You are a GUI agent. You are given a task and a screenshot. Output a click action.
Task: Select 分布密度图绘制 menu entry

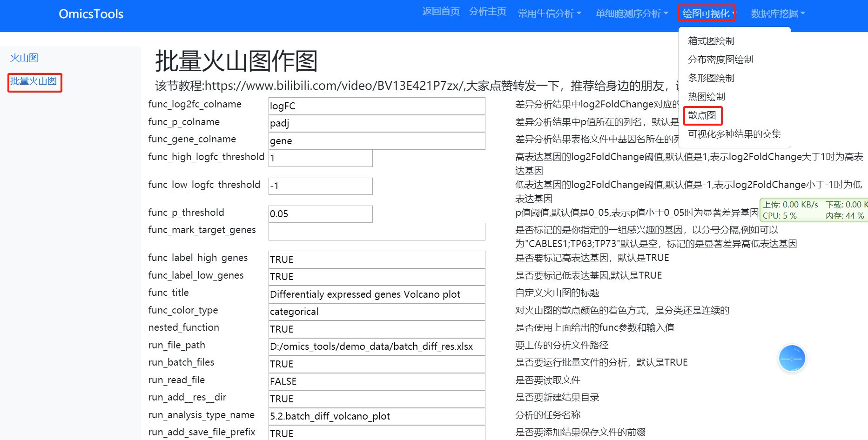click(720, 60)
